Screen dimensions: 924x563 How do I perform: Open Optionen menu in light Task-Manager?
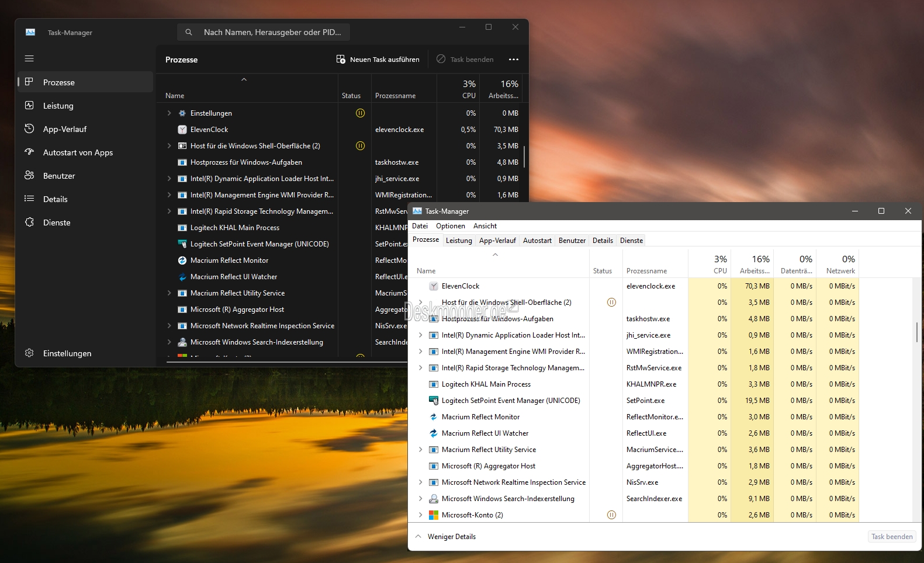[451, 226]
